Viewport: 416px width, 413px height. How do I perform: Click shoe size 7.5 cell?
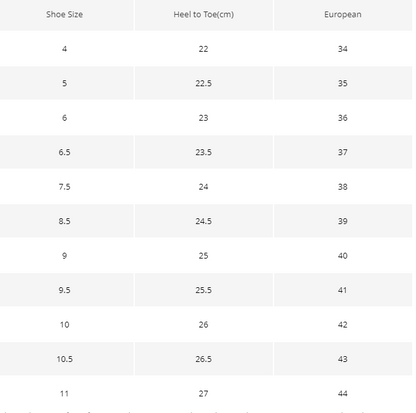click(x=65, y=187)
